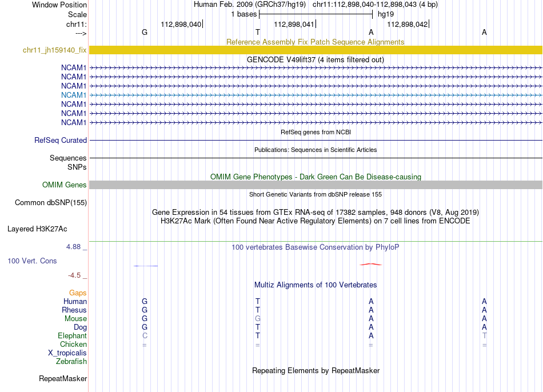Click position marker 112,898,041
Screen dimensions: 543x392
(294, 24)
